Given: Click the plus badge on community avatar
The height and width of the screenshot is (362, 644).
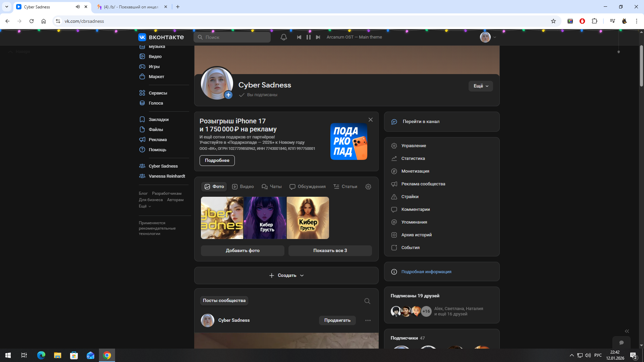Looking at the screenshot, I should click(228, 95).
